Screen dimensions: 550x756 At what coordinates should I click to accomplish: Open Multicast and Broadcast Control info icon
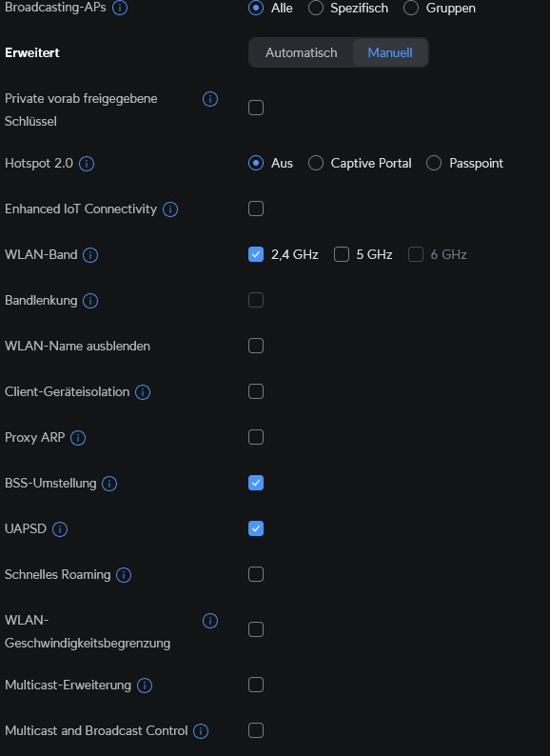pyautogui.click(x=201, y=731)
